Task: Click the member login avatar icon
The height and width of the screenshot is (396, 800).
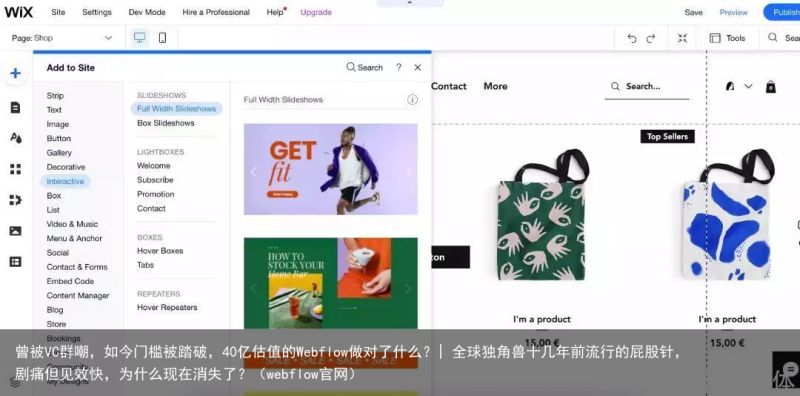Action: 730,86
